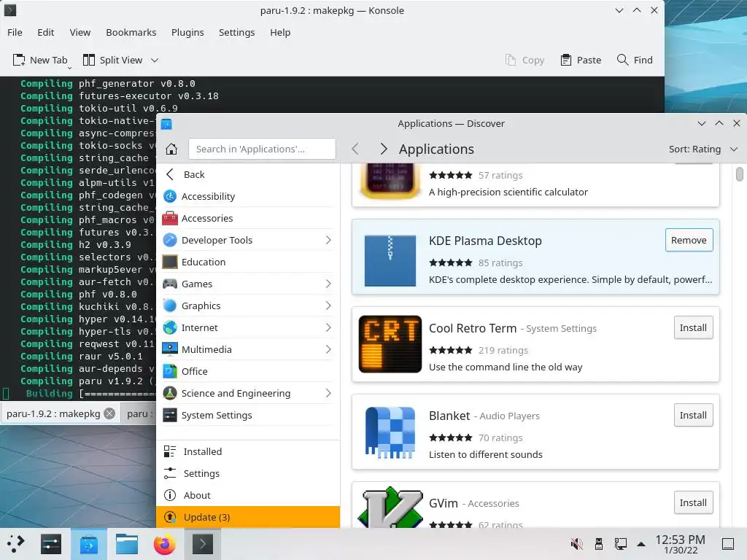Image resolution: width=747 pixels, height=560 pixels.
Task: Click Paste in Konsole toolbar
Action: pyautogui.click(x=581, y=60)
